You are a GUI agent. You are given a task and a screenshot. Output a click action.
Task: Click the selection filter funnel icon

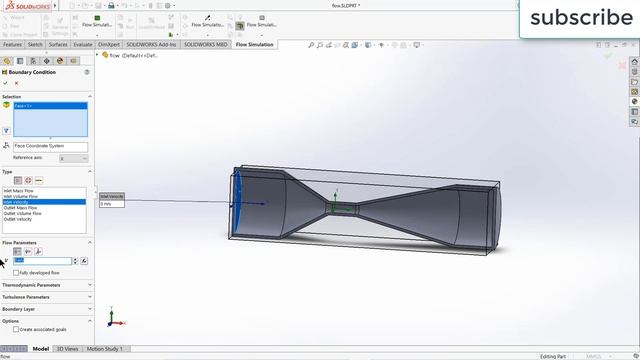click(6, 131)
